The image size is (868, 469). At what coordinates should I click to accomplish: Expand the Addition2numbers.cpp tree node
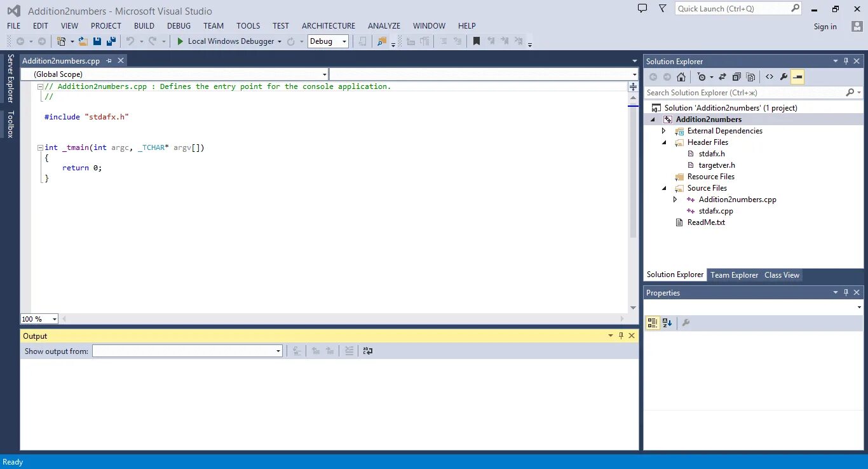click(675, 200)
